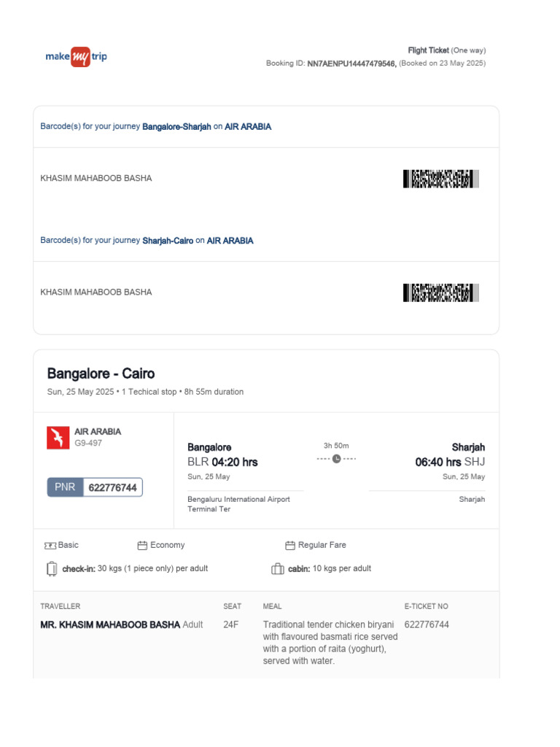560x747 pixels.
Task: Click the Booking ID NN7AENPU14447479546
Action: click(x=351, y=63)
